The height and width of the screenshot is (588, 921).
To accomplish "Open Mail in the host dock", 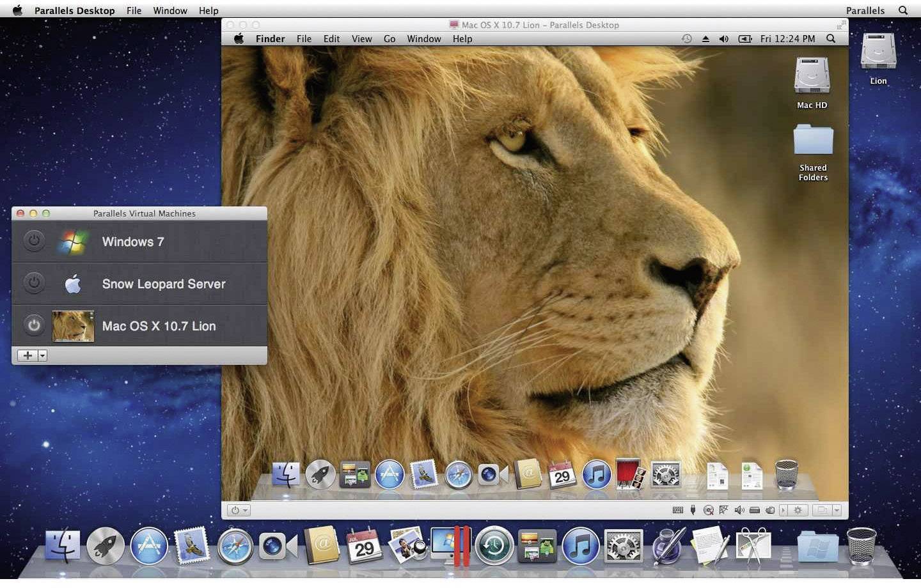I will click(x=192, y=546).
